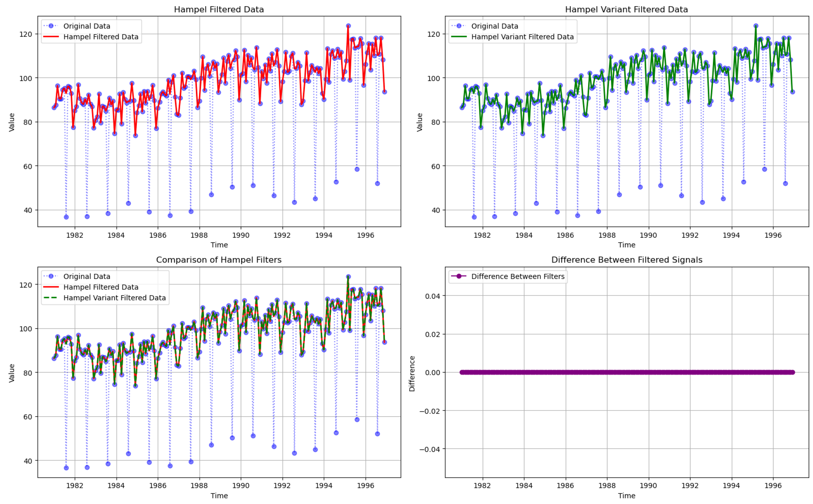The image size is (813, 504).
Task: Click the 'Hampel Filtered Data' plot title
Action: 219,9
